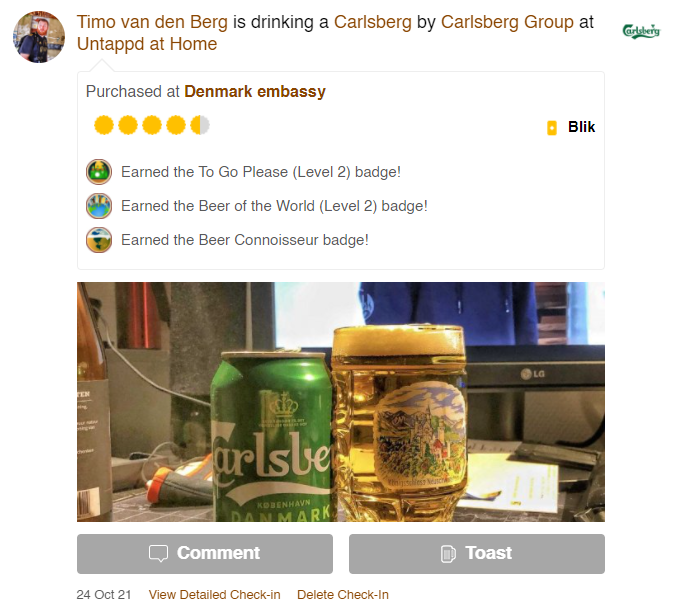This screenshot has width=674, height=613.
Task: Click the yellow can serving-style icon
Action: point(552,128)
